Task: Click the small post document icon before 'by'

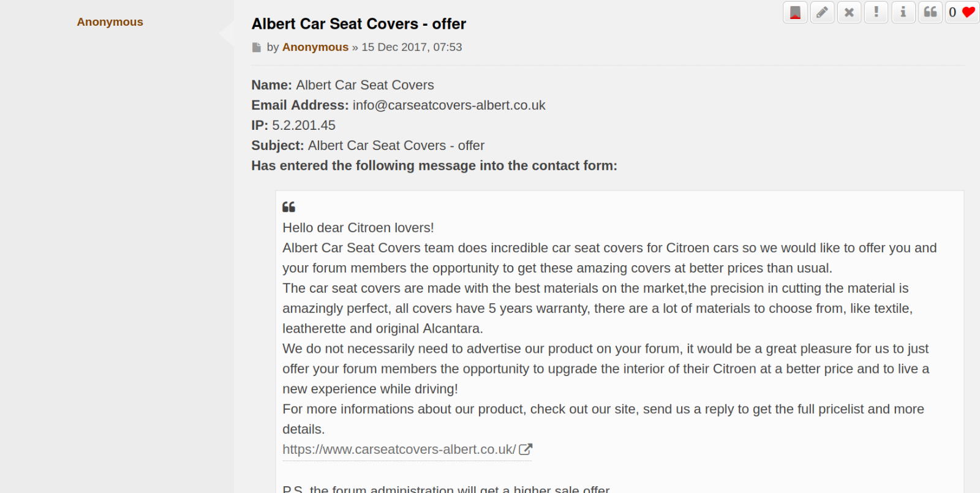Action: click(256, 47)
